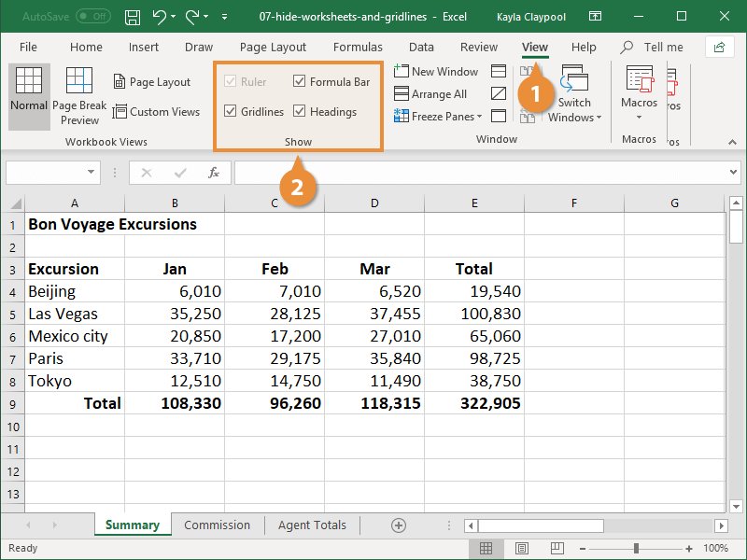Screen dimensions: 747x560
Task: Click the Enter checkmark icon
Action: point(180,173)
